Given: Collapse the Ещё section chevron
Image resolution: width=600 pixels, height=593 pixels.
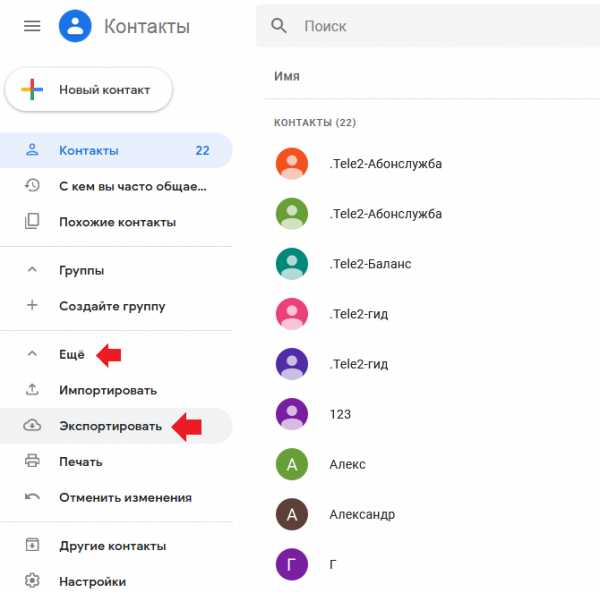Looking at the screenshot, I should point(32,354).
